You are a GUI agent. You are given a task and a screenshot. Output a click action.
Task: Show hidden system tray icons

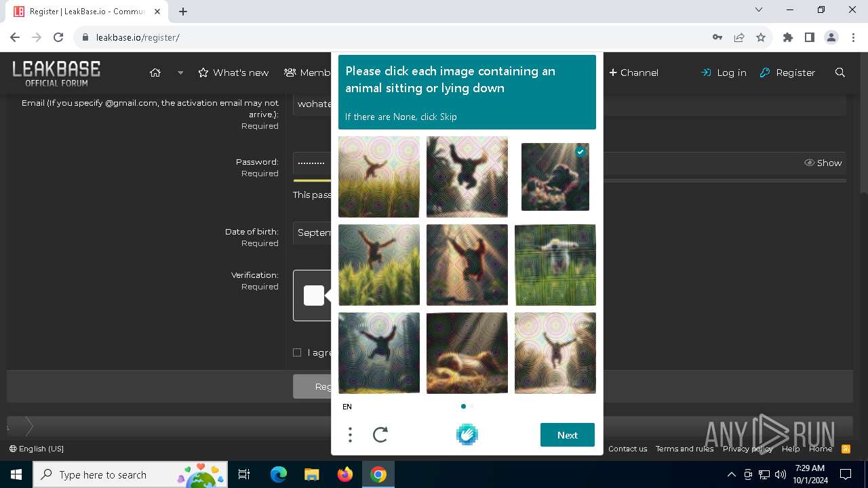731,474
